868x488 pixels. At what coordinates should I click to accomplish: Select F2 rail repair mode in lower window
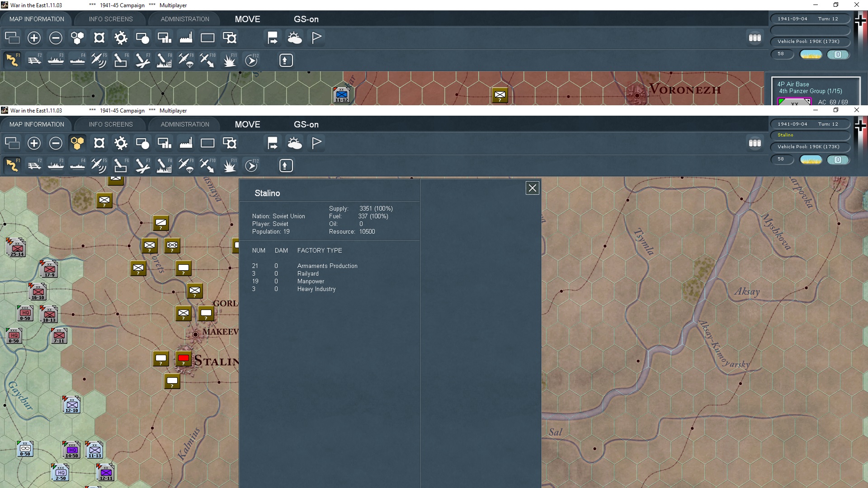pyautogui.click(x=34, y=166)
